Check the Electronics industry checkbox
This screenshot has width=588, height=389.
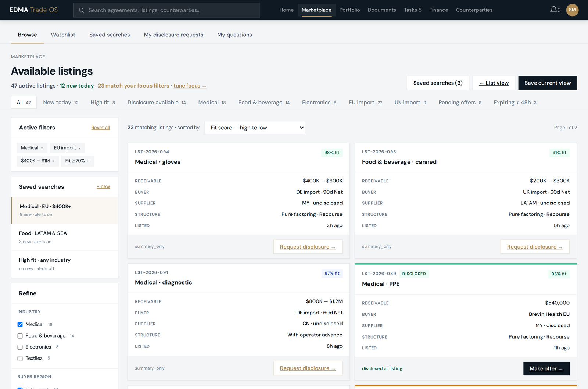pyautogui.click(x=20, y=347)
